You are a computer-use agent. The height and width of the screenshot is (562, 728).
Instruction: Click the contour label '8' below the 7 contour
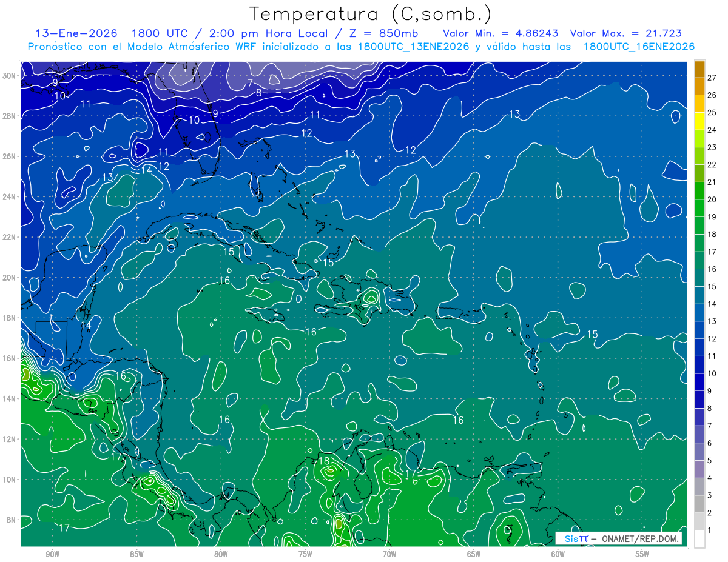(x=258, y=93)
